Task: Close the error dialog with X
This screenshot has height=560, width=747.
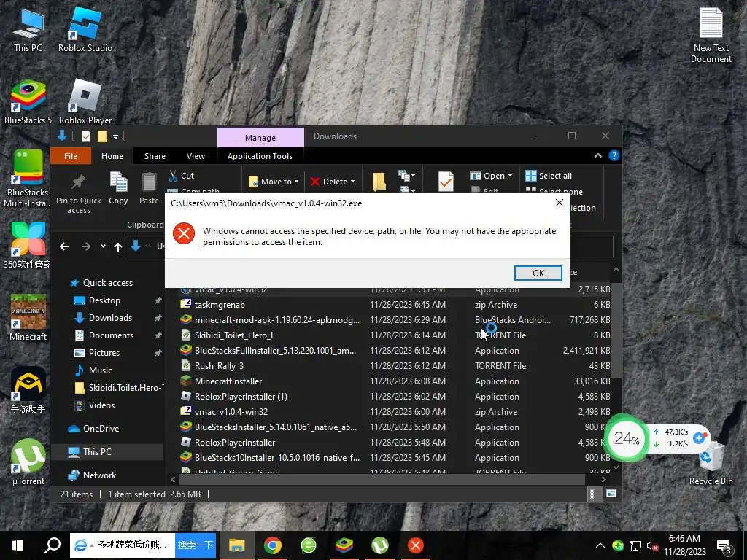Action: (x=560, y=203)
